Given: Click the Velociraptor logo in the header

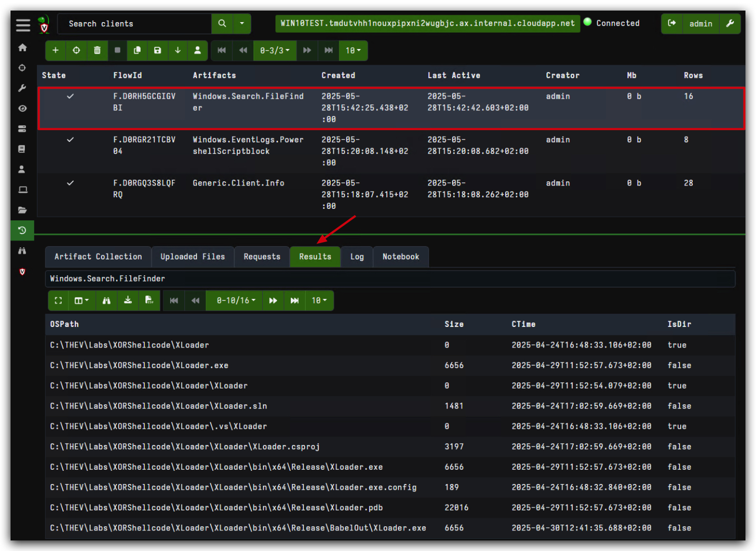Looking at the screenshot, I should pos(44,24).
